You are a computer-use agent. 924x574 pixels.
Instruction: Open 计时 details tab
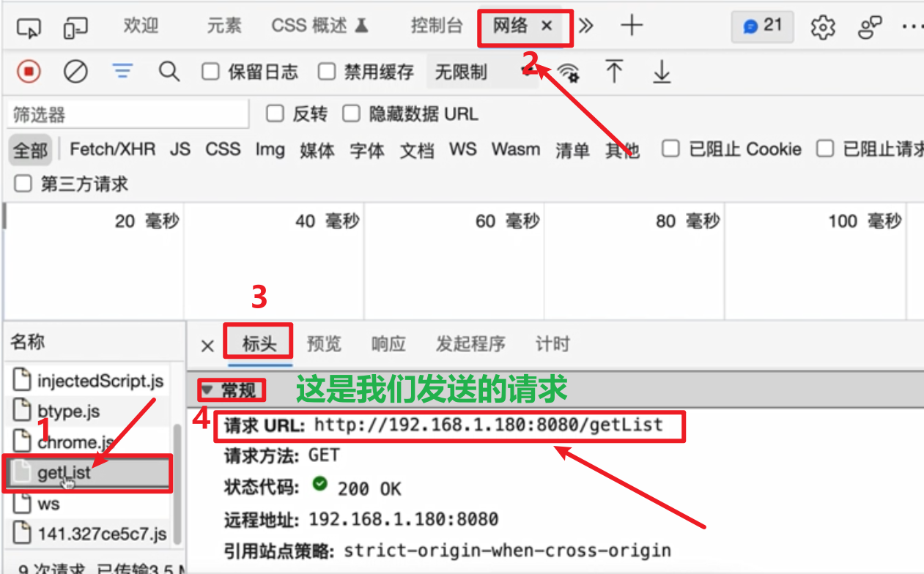pyautogui.click(x=552, y=344)
